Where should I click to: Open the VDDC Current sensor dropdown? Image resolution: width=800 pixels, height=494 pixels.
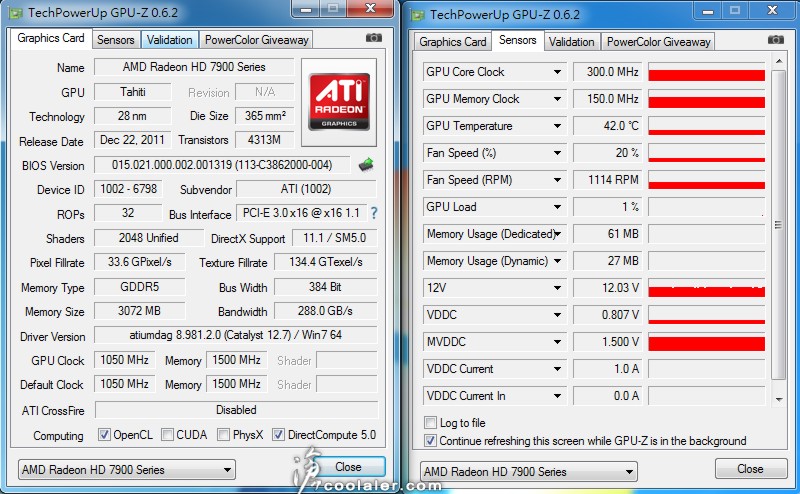coord(557,368)
